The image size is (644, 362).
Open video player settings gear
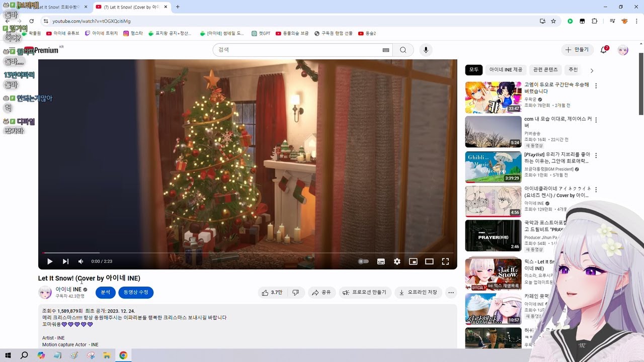click(x=397, y=261)
